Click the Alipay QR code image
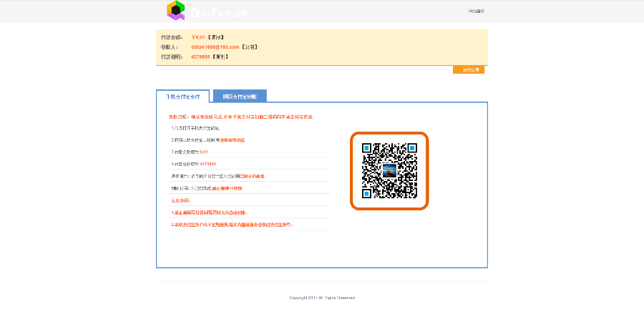This screenshot has width=644, height=327. click(389, 171)
